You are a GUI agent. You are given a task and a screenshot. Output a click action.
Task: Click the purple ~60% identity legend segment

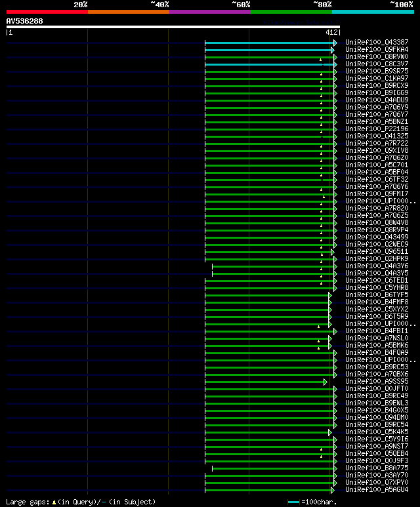click(210, 12)
